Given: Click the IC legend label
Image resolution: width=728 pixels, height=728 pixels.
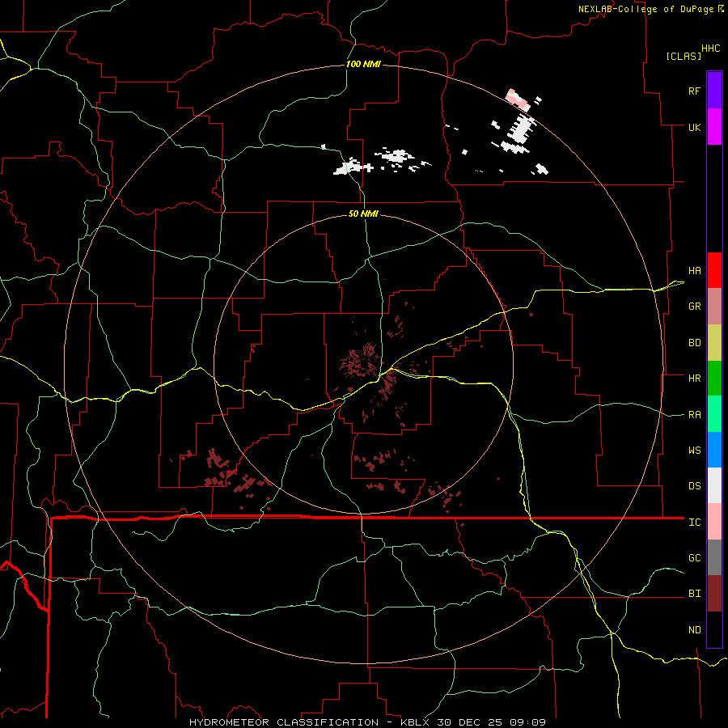Looking at the screenshot, I should [694, 523].
